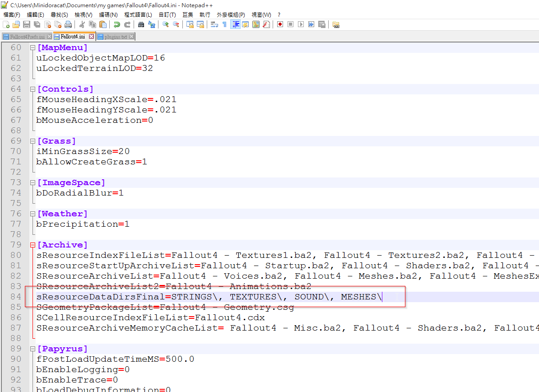This screenshot has height=392, width=539.
Task: Open the 檔案(F) menu
Action: coord(12,15)
